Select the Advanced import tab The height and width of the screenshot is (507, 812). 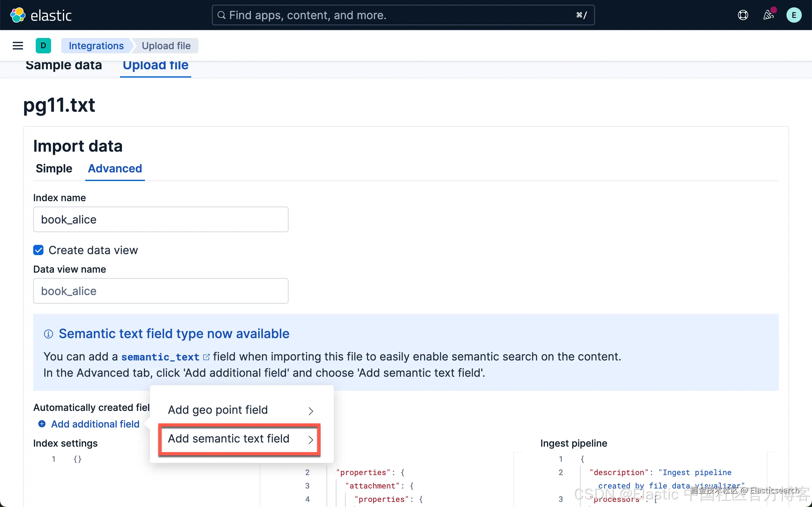click(x=115, y=168)
